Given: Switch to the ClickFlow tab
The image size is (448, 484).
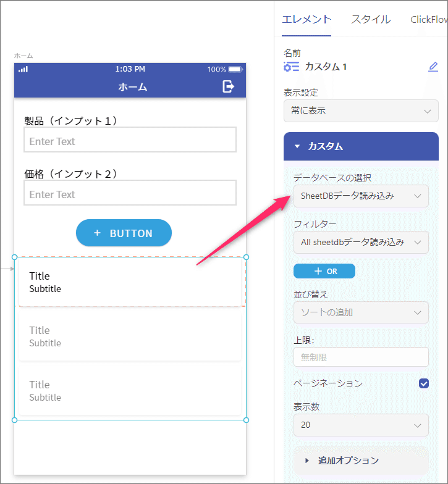Looking at the screenshot, I should [429, 20].
